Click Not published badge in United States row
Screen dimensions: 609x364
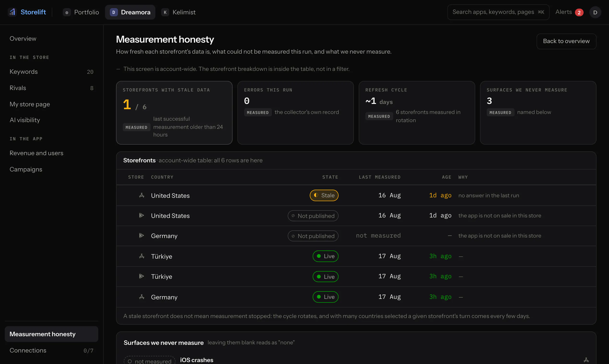coord(313,216)
